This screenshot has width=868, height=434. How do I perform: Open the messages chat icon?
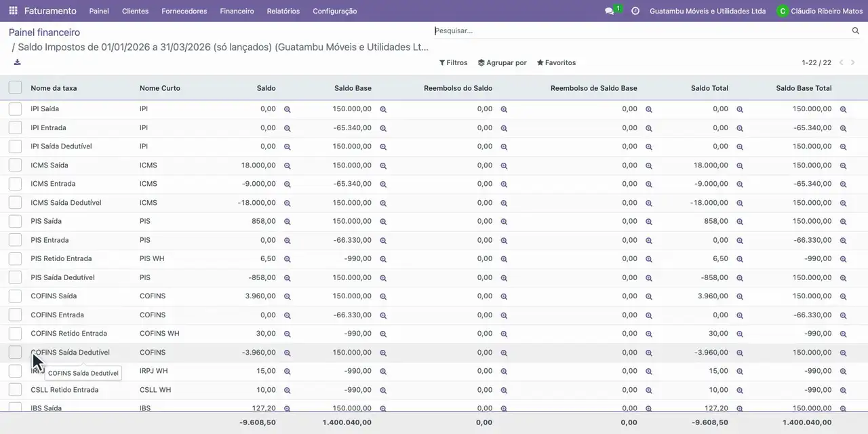(609, 11)
